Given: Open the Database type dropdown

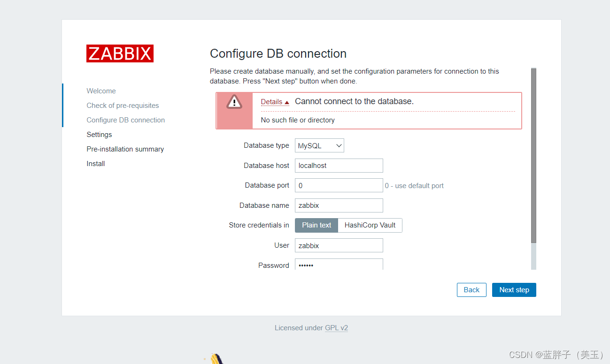Looking at the screenshot, I should pyautogui.click(x=319, y=145).
